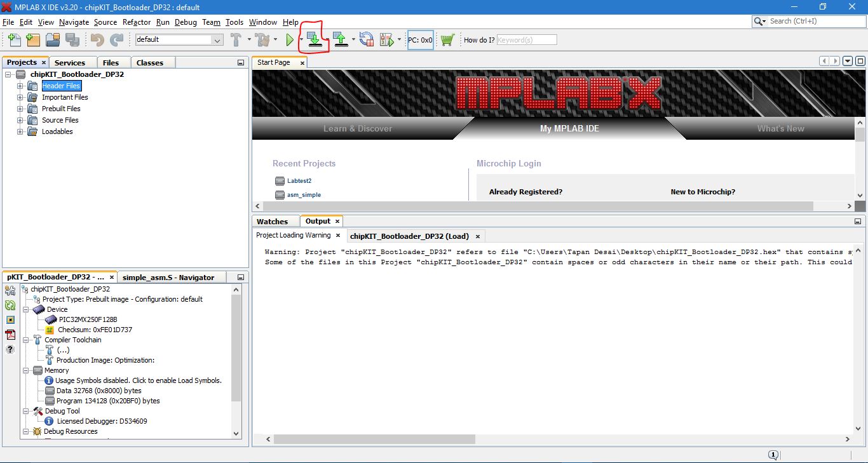The image size is (868, 463).
Task: Open the red PDF datasheet icon
Action: [x=10, y=335]
